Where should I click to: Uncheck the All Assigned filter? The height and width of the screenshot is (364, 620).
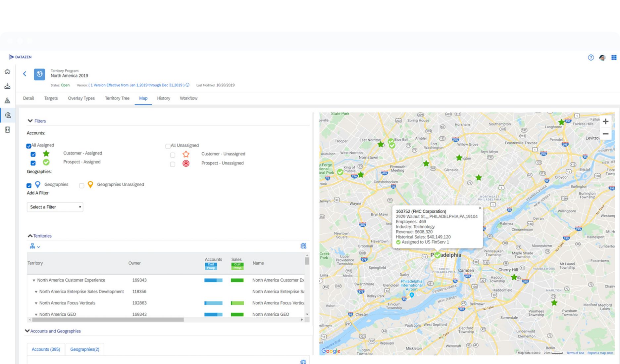tap(28, 146)
